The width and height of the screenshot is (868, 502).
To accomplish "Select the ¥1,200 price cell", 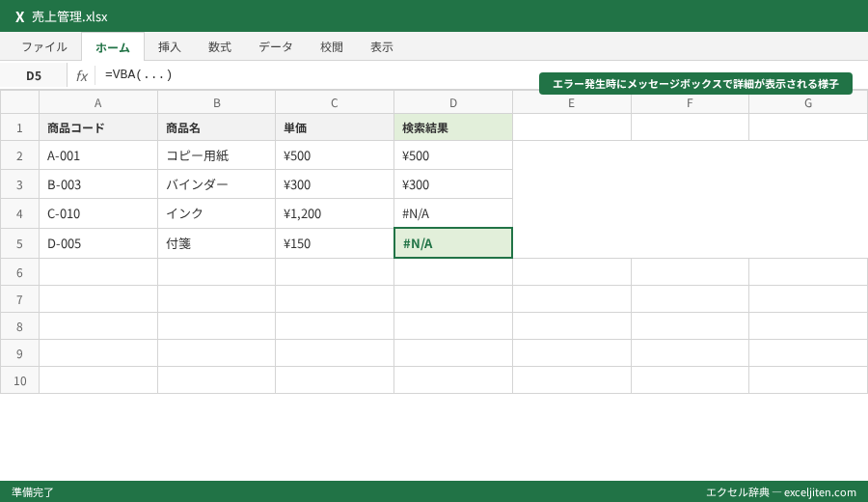I will (335, 213).
